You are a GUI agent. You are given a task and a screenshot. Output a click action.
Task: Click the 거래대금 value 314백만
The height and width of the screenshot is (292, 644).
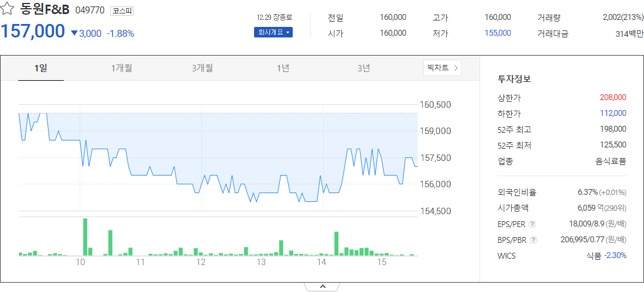tap(629, 34)
